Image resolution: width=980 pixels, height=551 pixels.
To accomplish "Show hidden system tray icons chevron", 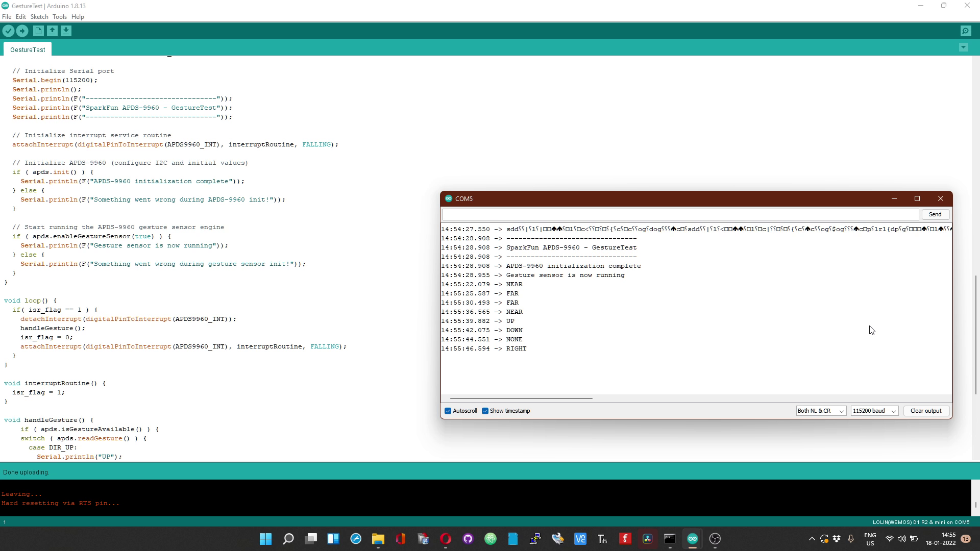I will pyautogui.click(x=812, y=539).
